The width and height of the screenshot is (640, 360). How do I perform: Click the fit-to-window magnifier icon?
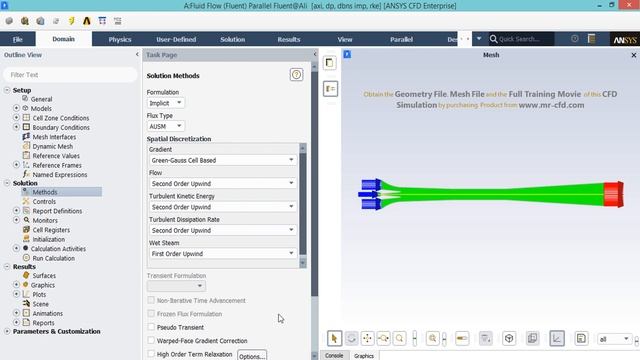coord(432,338)
